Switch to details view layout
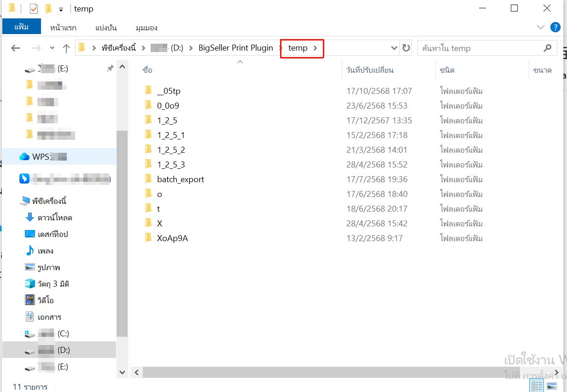 [537, 386]
